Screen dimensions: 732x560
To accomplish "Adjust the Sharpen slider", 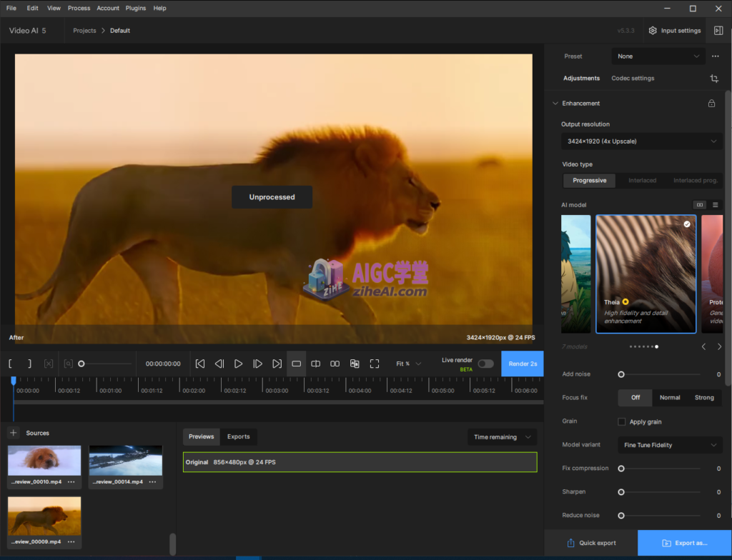I will [660, 492].
